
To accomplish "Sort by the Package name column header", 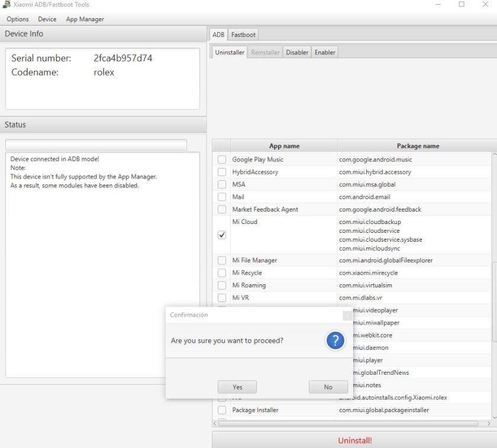I will 417,146.
